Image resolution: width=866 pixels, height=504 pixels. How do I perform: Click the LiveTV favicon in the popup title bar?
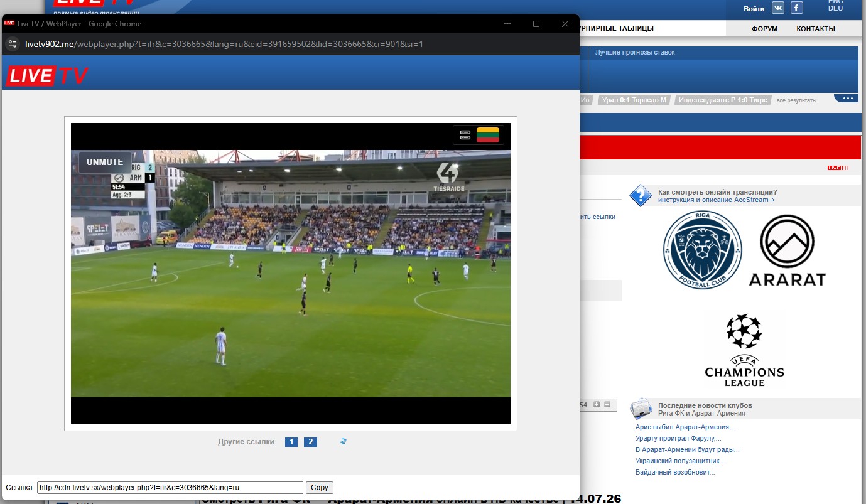[9, 23]
